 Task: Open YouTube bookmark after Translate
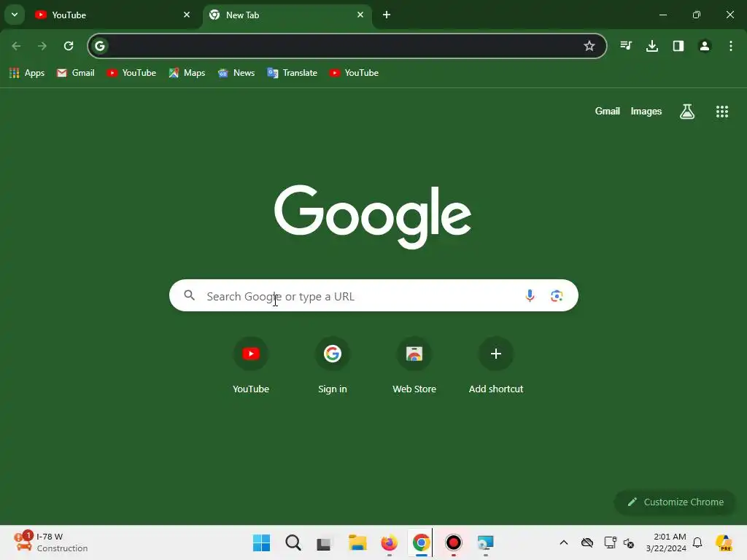tap(354, 73)
